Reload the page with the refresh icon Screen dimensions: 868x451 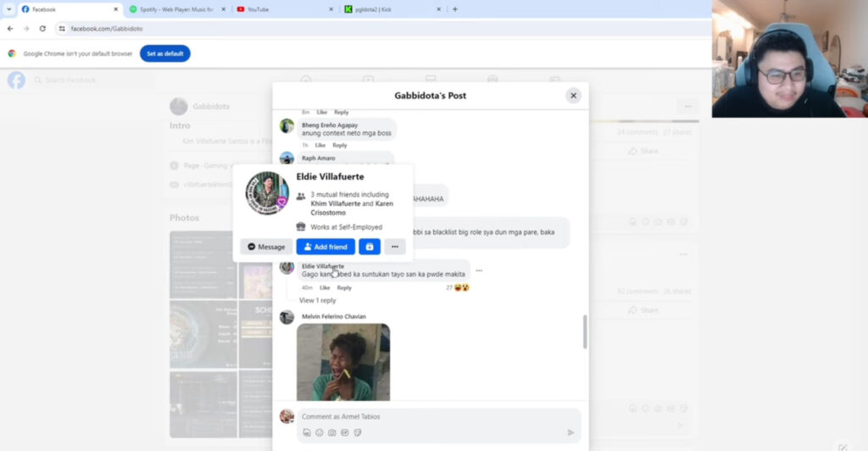42,28
